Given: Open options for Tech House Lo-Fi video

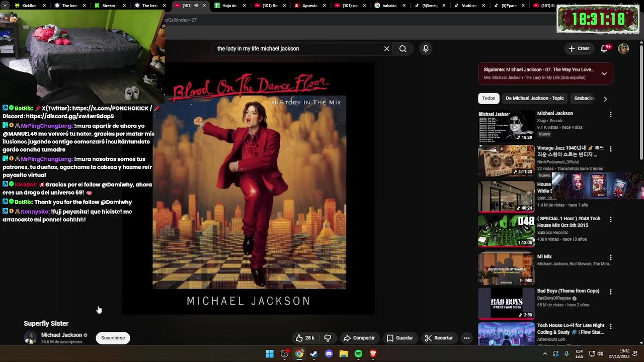Looking at the screenshot, I should 611,326.
